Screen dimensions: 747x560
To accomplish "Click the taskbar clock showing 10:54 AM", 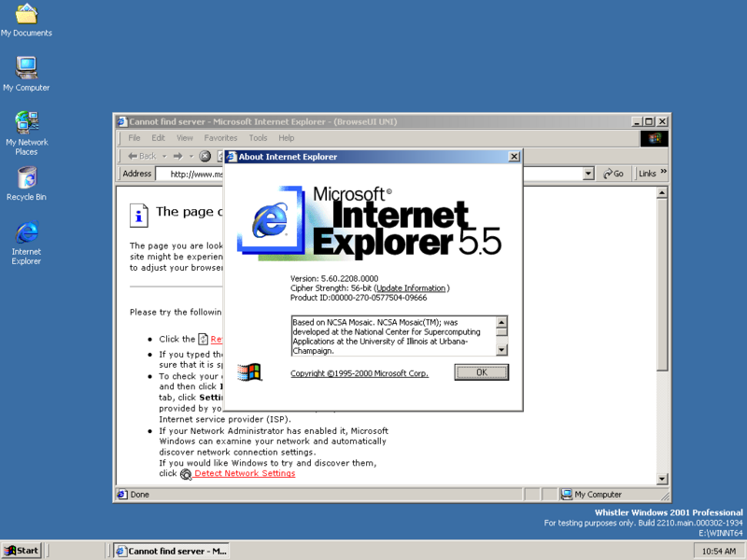I will pos(718,552).
